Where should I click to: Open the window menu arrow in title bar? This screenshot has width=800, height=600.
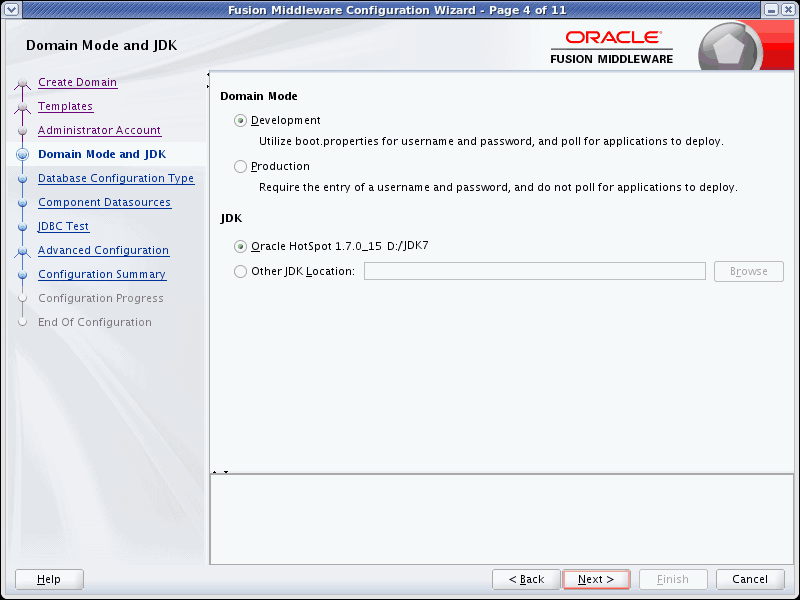11,10
